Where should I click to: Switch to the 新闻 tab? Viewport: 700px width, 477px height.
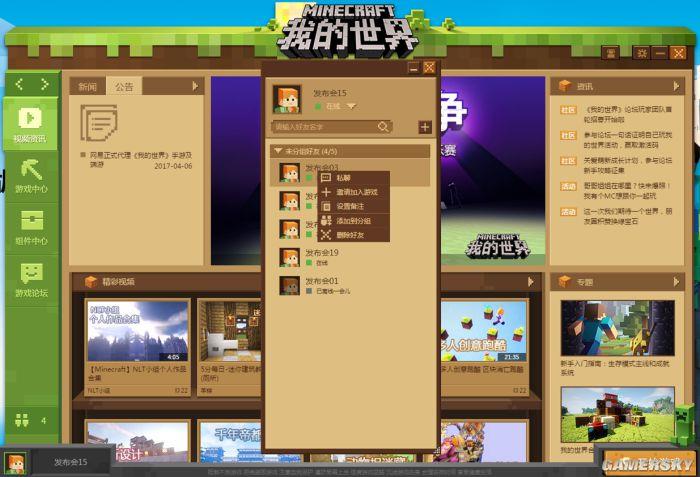(88, 86)
